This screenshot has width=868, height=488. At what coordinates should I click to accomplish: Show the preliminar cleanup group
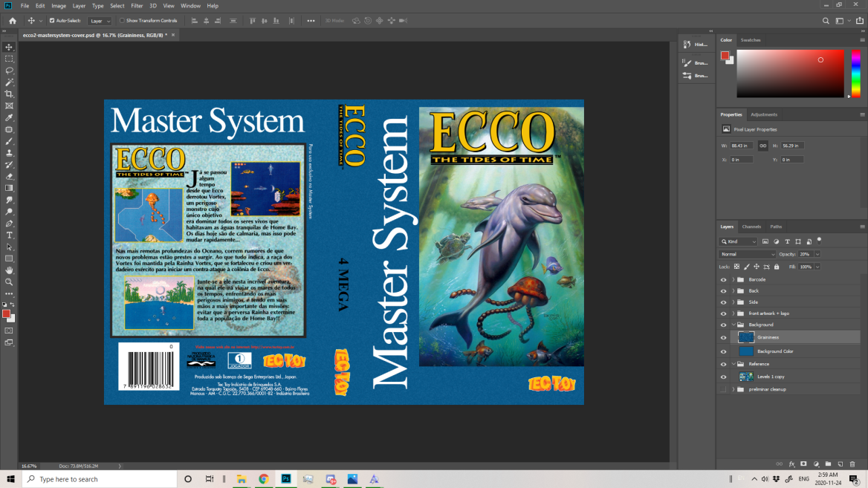click(x=723, y=389)
